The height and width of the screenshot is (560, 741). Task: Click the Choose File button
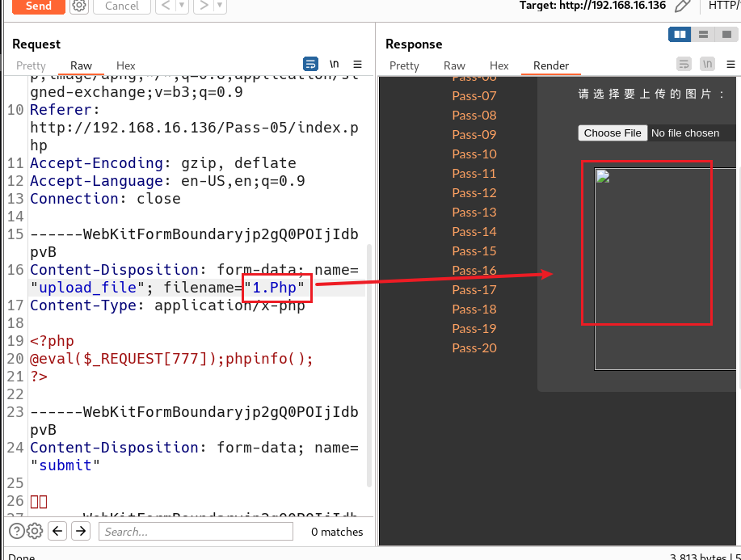point(613,133)
